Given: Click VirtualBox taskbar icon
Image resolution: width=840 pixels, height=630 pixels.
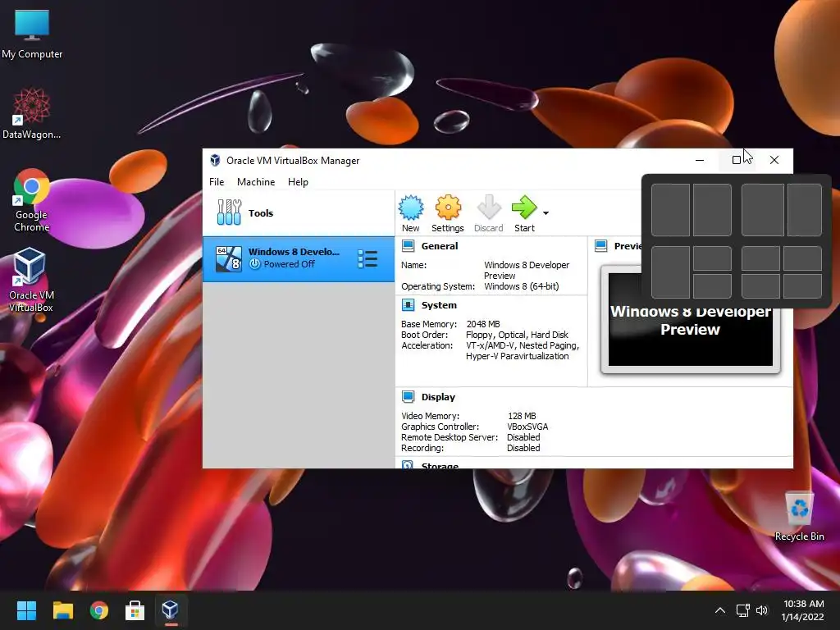Looking at the screenshot, I should 171,610.
